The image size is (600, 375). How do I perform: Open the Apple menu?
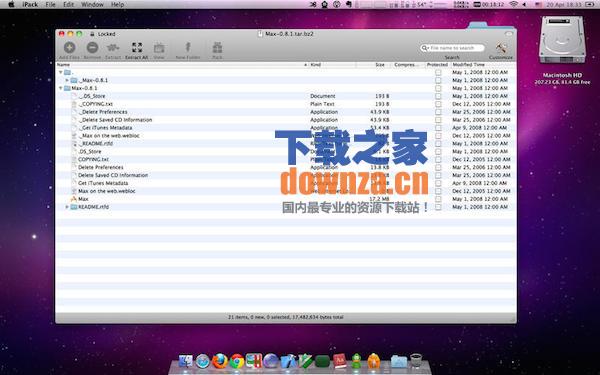coord(11,5)
